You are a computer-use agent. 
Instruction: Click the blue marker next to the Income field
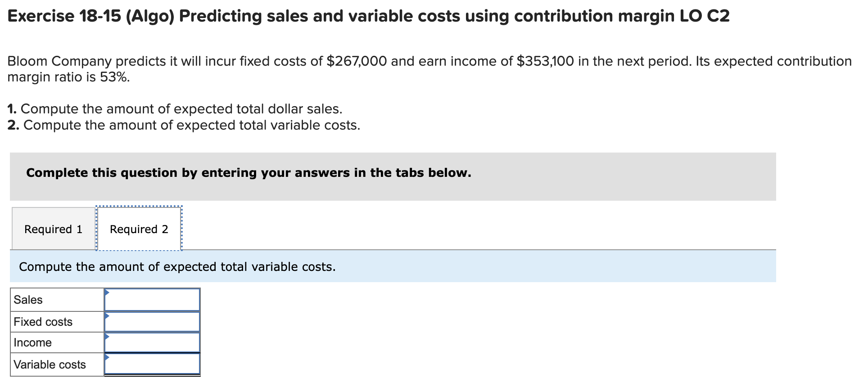(x=107, y=337)
